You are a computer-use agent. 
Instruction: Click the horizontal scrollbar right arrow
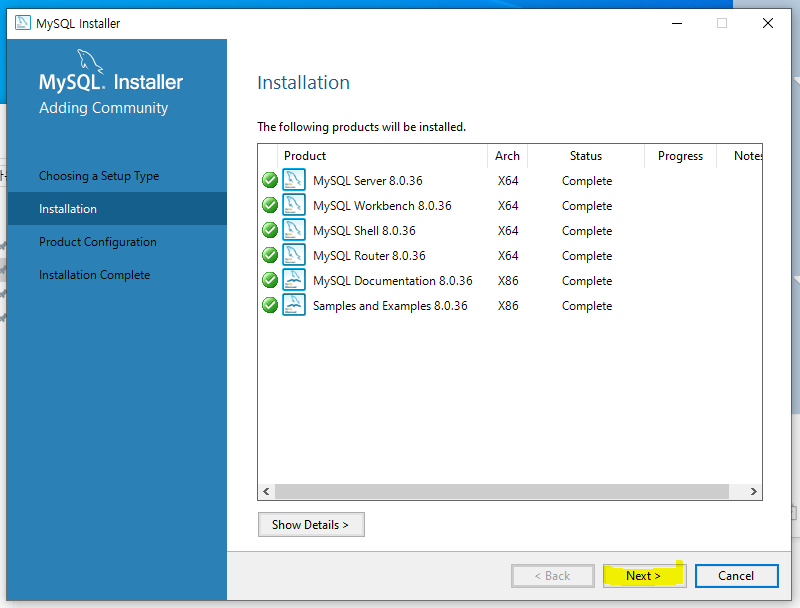(754, 491)
